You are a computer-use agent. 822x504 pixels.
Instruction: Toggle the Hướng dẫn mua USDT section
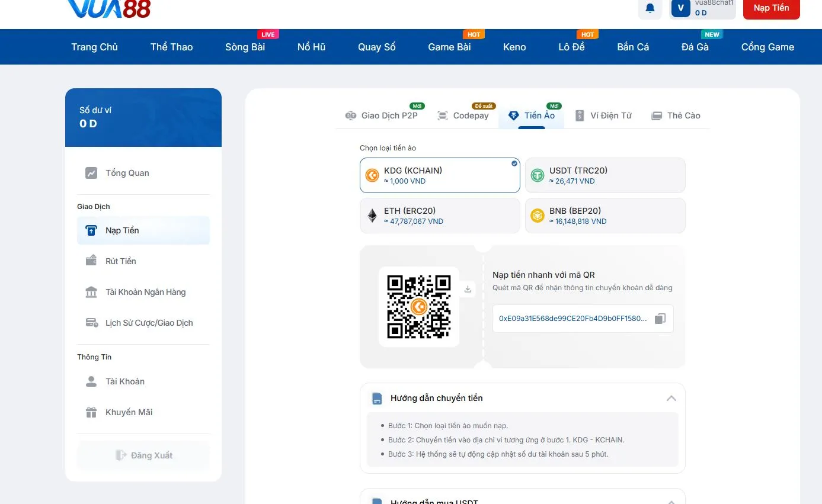click(x=671, y=500)
